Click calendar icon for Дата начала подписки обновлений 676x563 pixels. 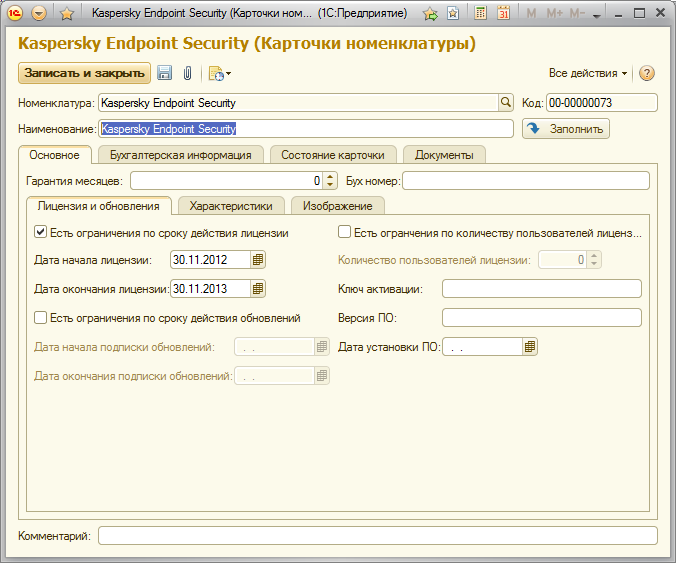tap(322, 347)
